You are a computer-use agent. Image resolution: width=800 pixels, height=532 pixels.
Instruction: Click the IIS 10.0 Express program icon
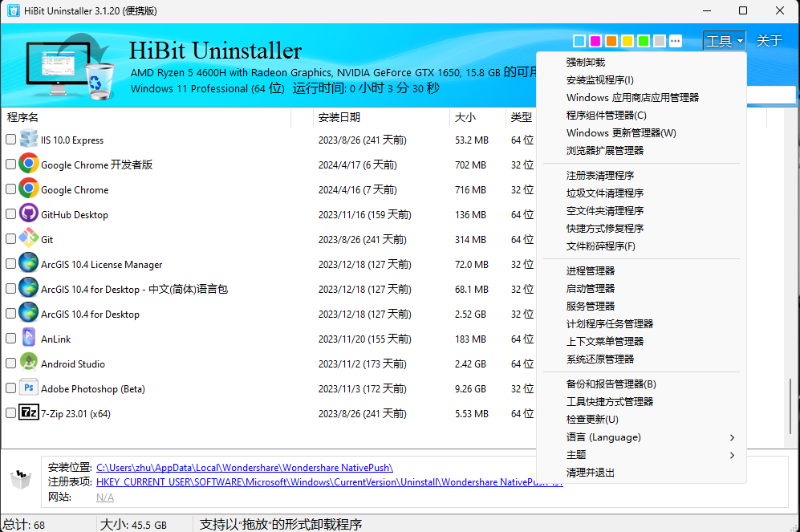point(29,140)
